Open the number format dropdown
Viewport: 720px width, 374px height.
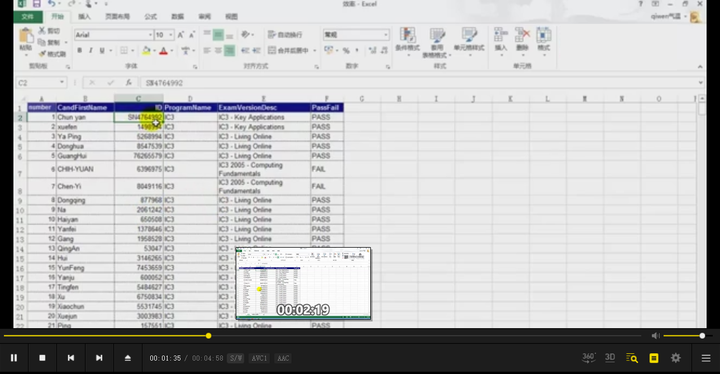pyautogui.click(x=386, y=35)
